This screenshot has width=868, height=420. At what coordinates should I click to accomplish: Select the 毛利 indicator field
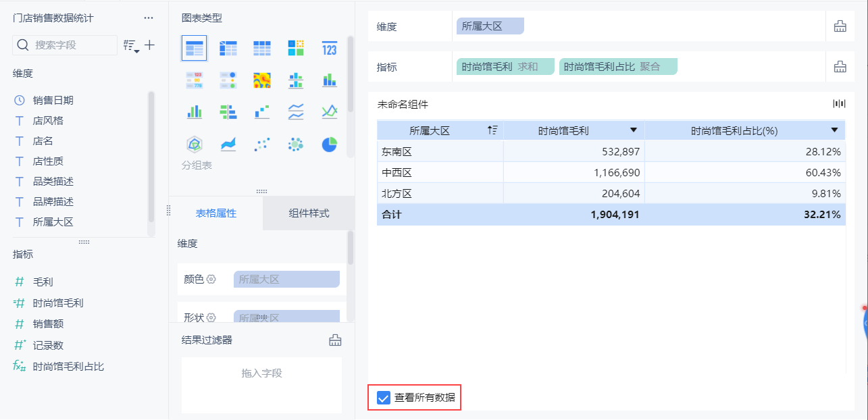tap(43, 282)
